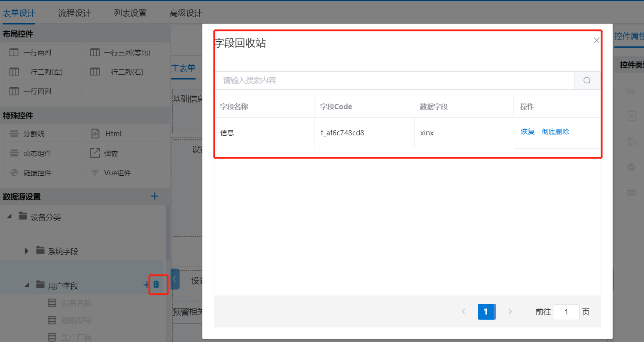Click the search magnifier in recycle dialog
This screenshot has width=644, height=342.
coord(587,80)
